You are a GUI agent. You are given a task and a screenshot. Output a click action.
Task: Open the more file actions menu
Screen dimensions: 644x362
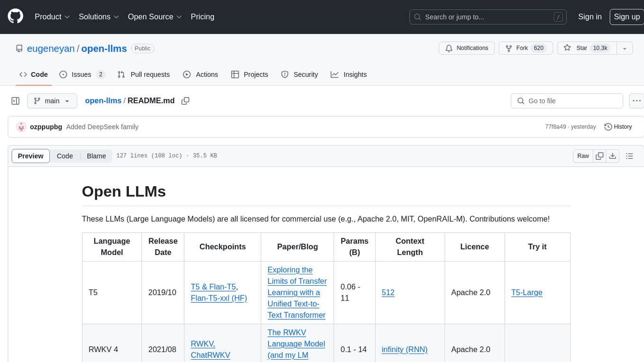[636, 101]
